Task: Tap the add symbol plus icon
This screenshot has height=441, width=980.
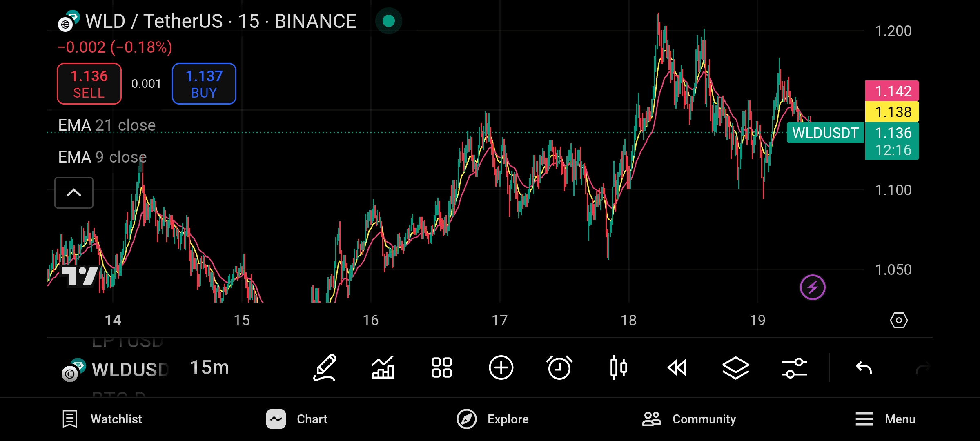Action: point(501,367)
